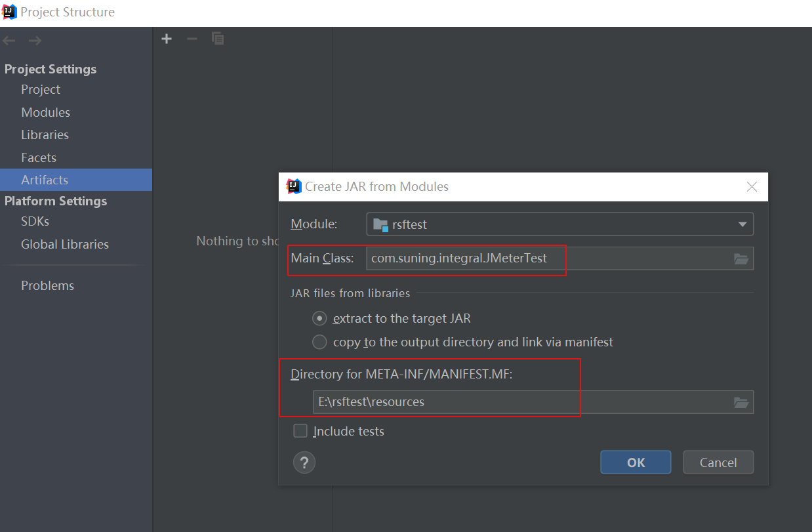Open help with the question mark icon

click(304, 462)
